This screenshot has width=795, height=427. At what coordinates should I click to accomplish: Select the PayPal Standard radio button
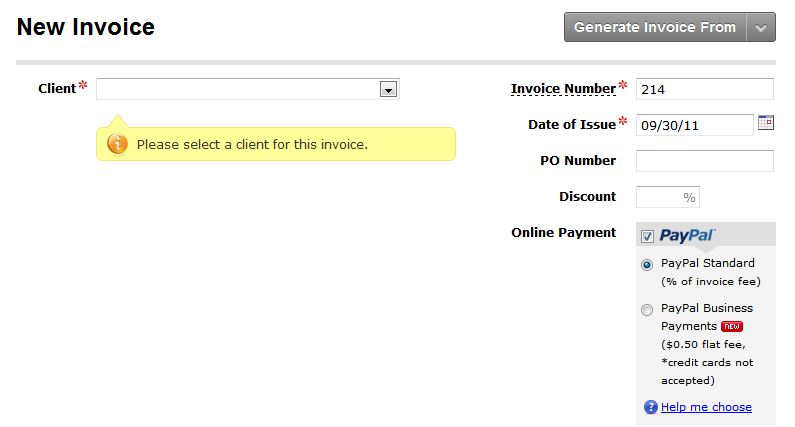(647, 265)
